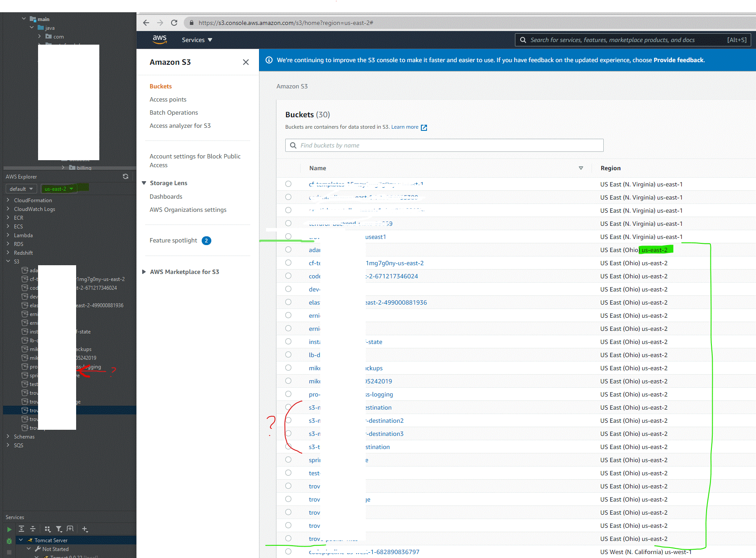Open the Dashboards link under Storage Lens

pyautogui.click(x=166, y=196)
